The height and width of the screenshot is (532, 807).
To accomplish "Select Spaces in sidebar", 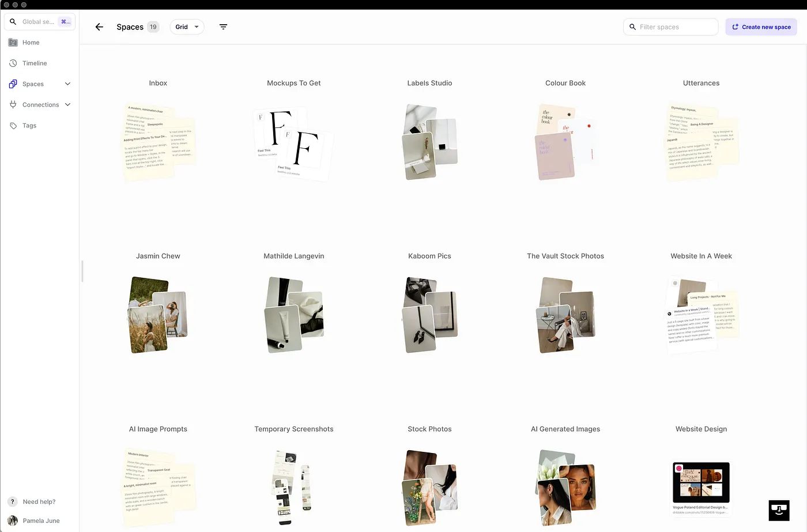I will [33, 84].
